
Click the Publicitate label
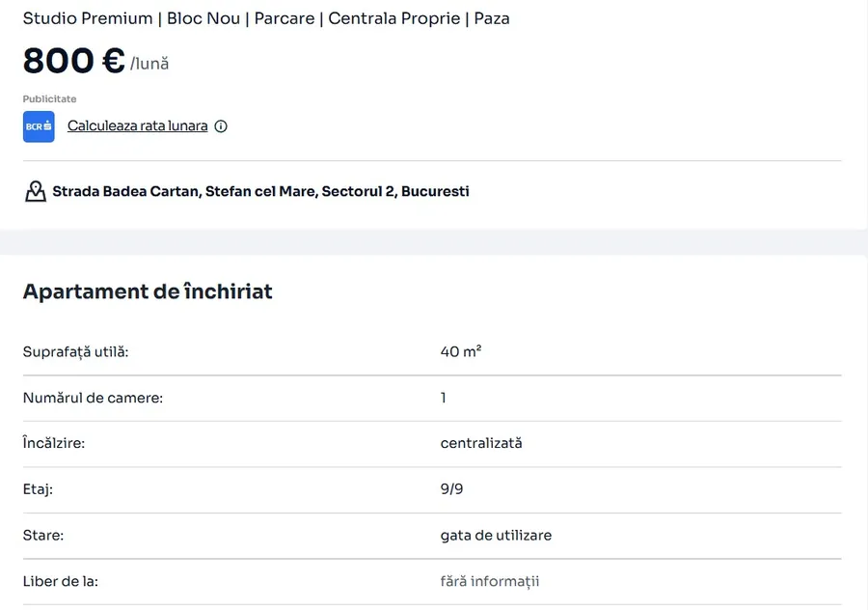[49, 99]
